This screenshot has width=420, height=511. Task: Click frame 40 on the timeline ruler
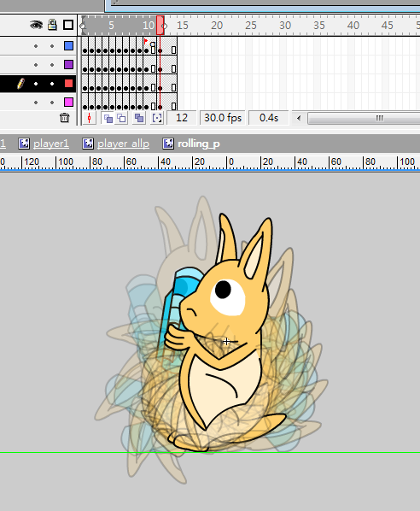pos(353,25)
